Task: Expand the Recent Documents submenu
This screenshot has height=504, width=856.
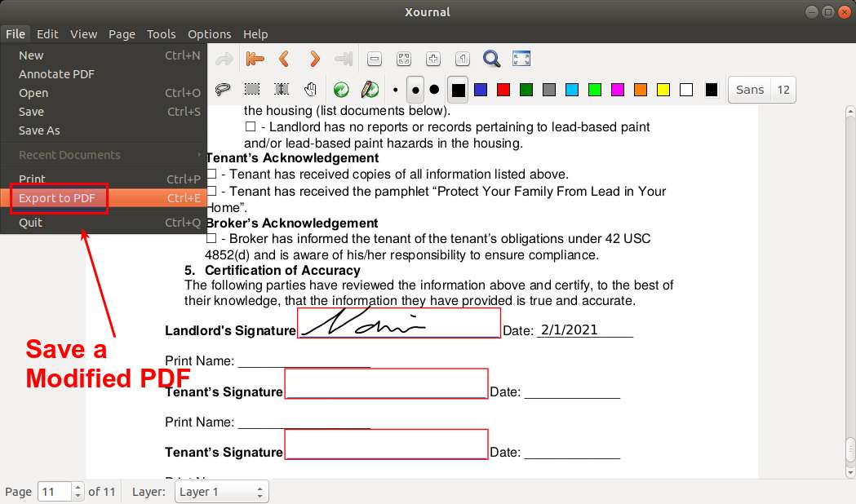Action: tap(104, 155)
